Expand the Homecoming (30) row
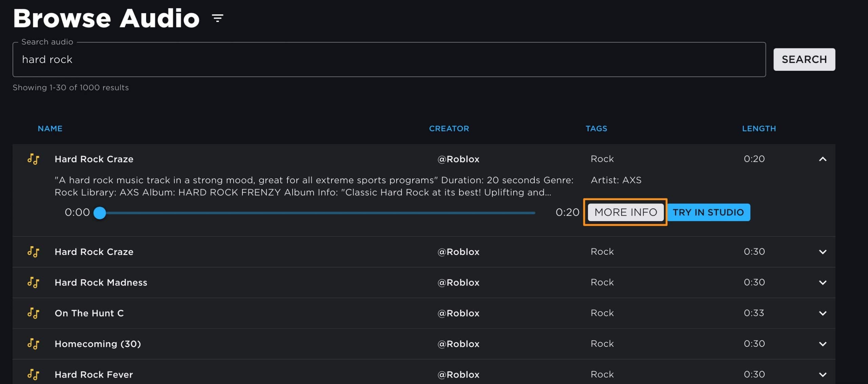This screenshot has height=384, width=868. click(x=823, y=344)
